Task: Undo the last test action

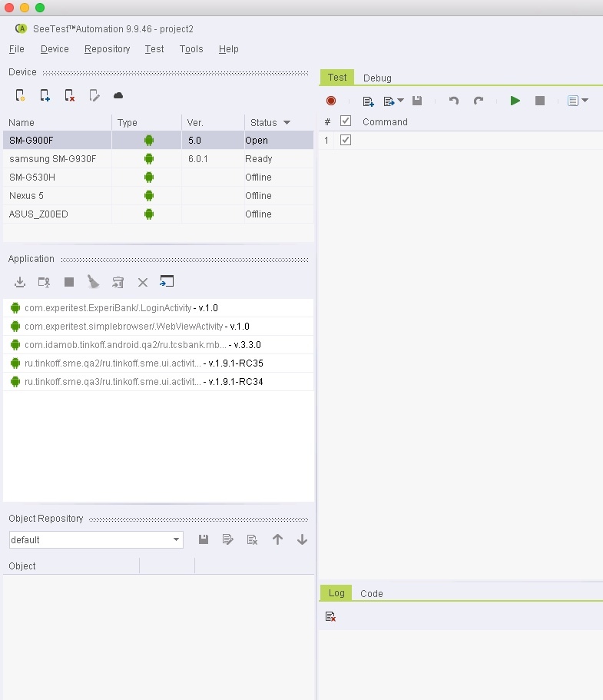Action: pos(454,101)
